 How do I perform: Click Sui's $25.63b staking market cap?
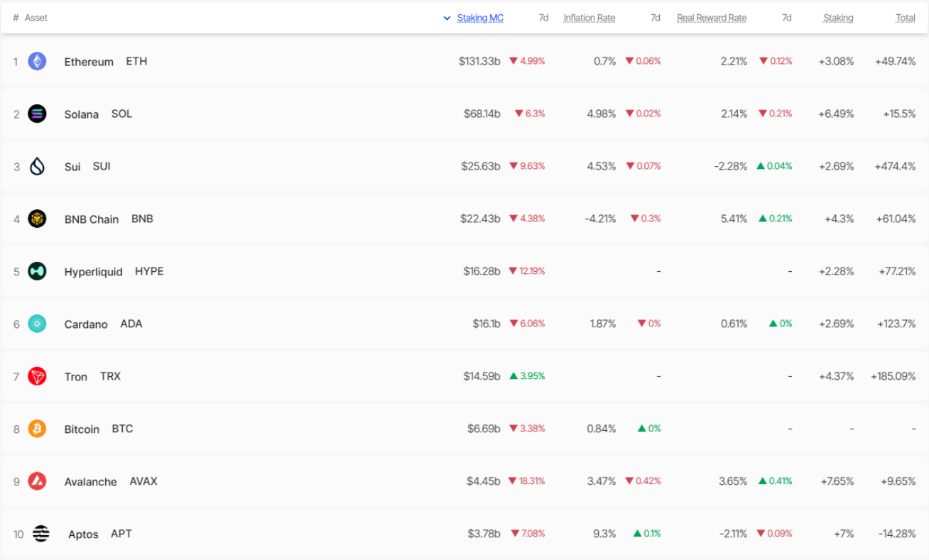481,166
